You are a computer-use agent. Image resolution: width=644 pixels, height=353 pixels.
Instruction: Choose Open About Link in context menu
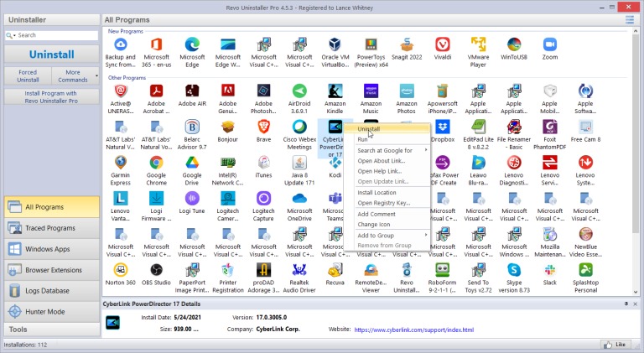(387, 161)
